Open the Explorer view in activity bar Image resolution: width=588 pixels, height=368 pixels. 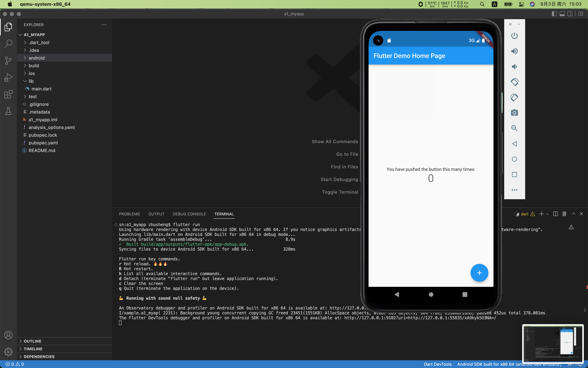coord(8,27)
